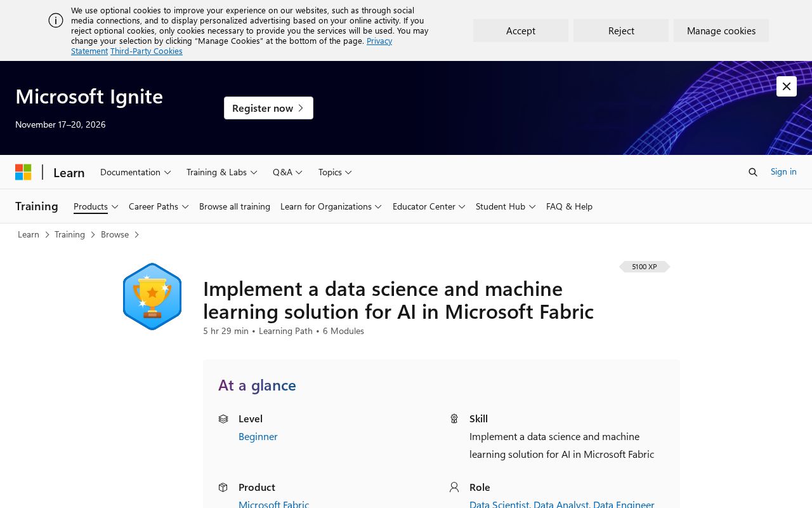This screenshot has height=508, width=812.
Task: Click the 6 Modules text
Action: point(343,331)
